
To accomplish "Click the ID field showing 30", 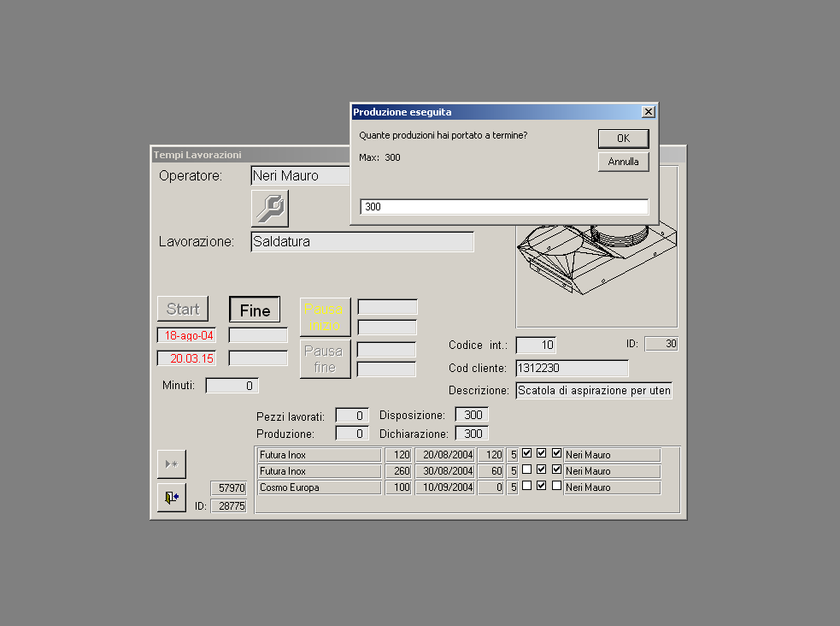I will (x=661, y=344).
